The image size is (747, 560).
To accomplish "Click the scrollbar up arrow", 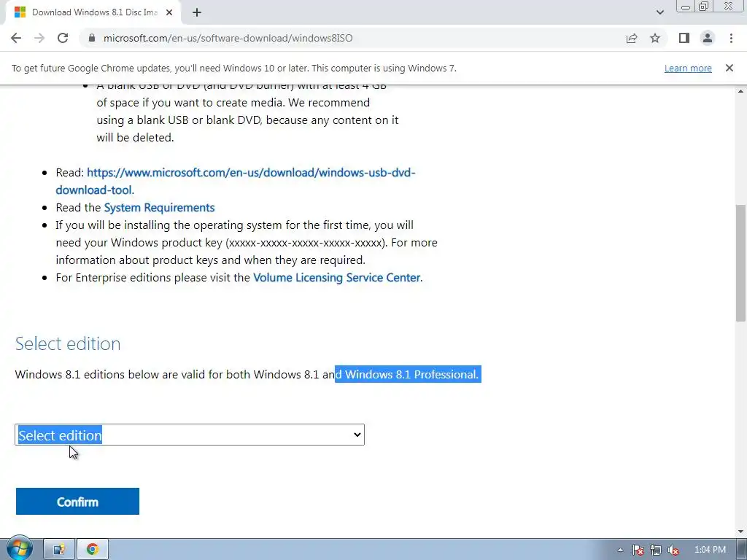I will (x=740, y=90).
